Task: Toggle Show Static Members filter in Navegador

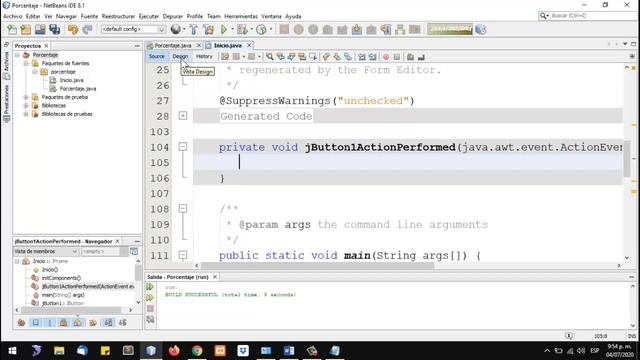Action: [50, 322]
